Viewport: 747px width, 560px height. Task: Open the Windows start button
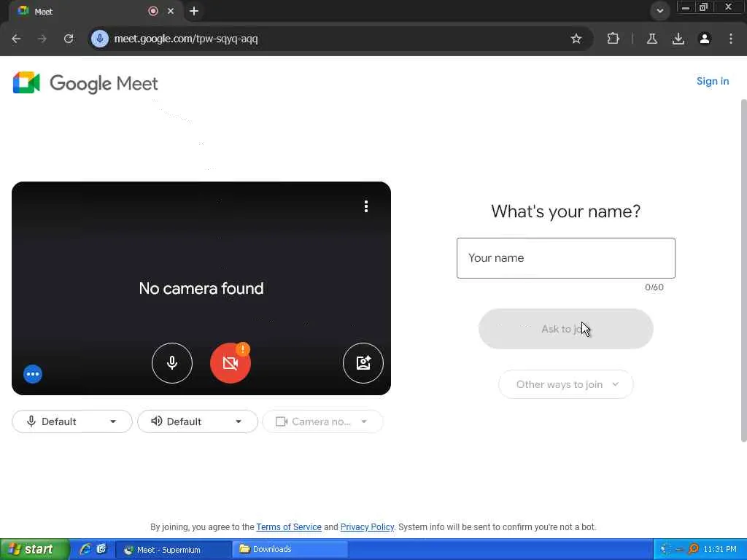(34, 549)
